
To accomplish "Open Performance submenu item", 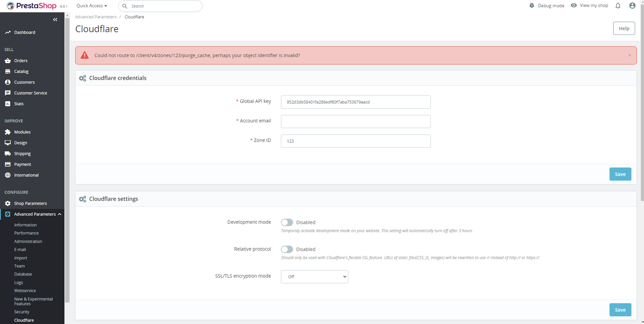I will point(26,233).
